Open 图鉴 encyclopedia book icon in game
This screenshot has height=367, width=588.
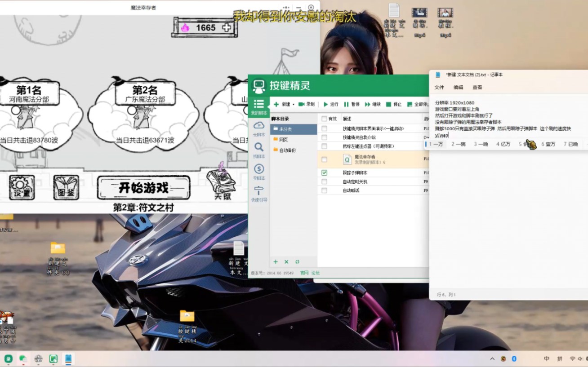click(x=66, y=187)
